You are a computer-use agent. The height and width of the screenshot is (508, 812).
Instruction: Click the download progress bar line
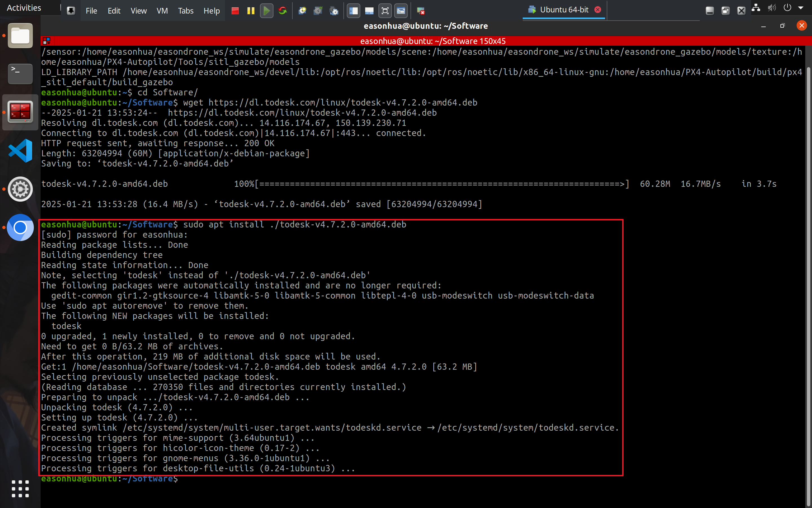pyautogui.click(x=409, y=184)
